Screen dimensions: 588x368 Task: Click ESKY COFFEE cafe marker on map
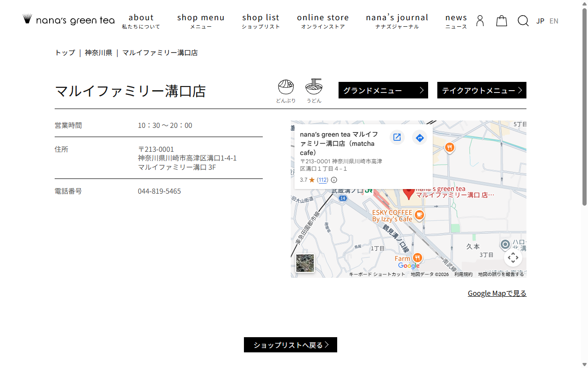(x=419, y=215)
